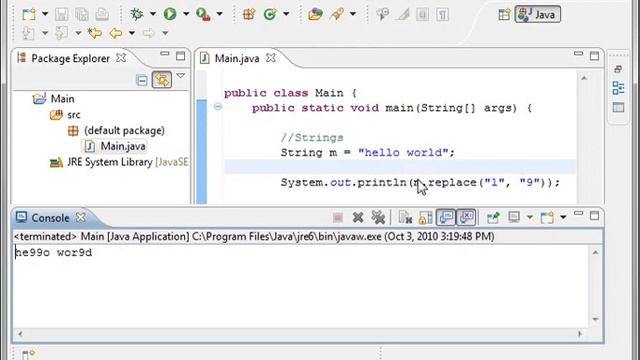Click Remove Launch X icon in Console

pos(358,218)
